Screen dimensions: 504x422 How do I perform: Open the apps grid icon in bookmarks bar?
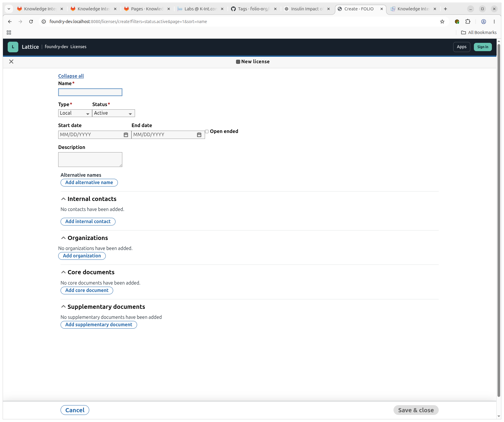(x=9, y=33)
